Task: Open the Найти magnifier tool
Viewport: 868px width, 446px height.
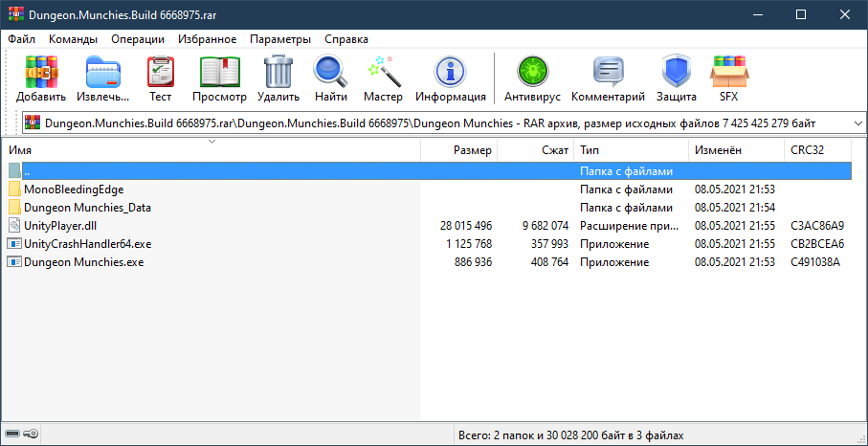Action: (330, 72)
